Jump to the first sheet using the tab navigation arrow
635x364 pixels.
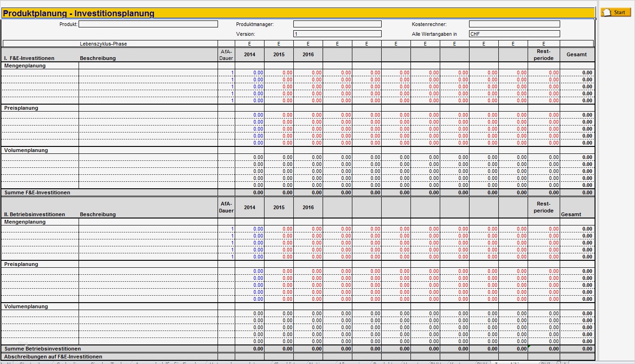click(x=2, y=362)
